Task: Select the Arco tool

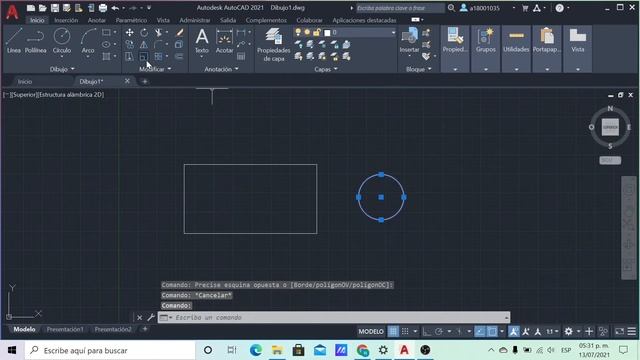Action: [x=88, y=41]
